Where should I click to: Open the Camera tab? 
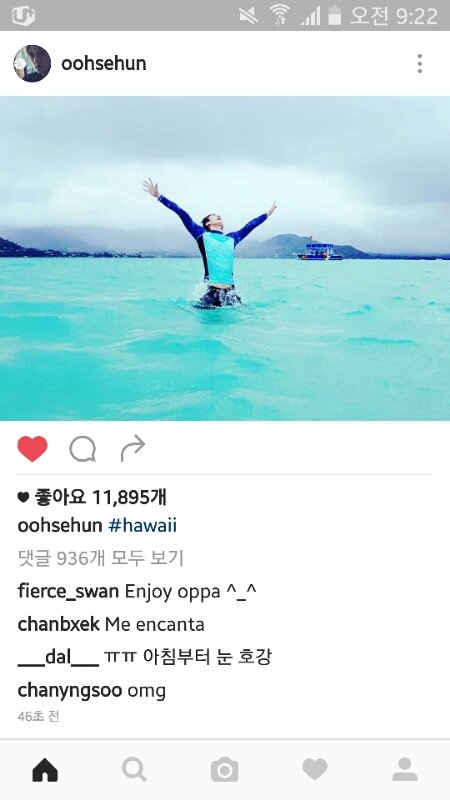(x=224, y=770)
